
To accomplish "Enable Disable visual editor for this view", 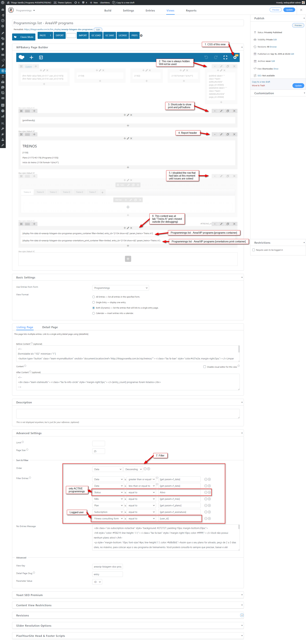I will pos(204,367).
